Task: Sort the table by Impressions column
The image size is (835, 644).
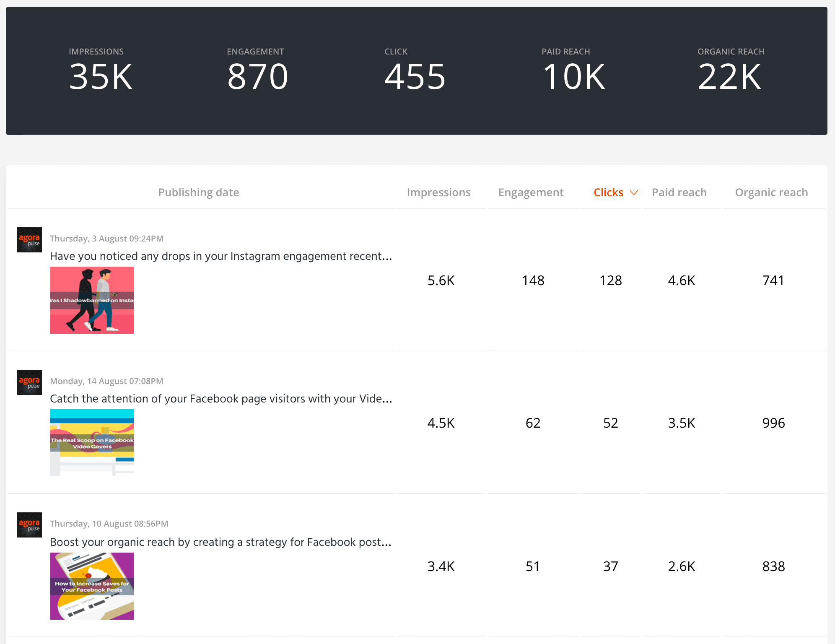Action: 439,192
